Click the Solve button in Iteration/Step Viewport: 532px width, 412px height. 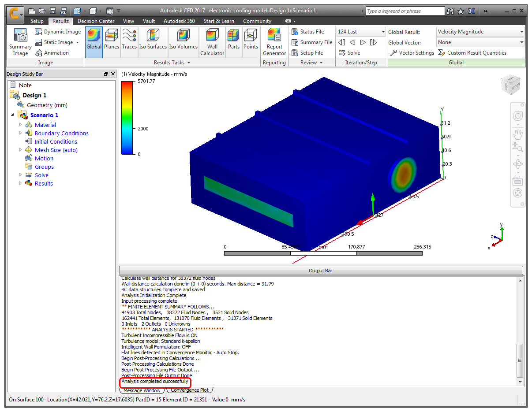pyautogui.click(x=349, y=53)
